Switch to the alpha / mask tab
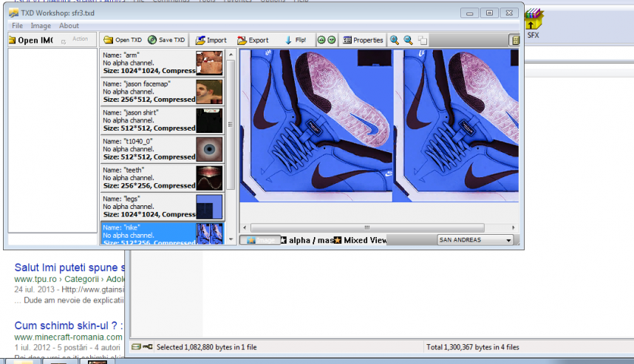Viewport: 634px width, 364px height. click(x=307, y=240)
